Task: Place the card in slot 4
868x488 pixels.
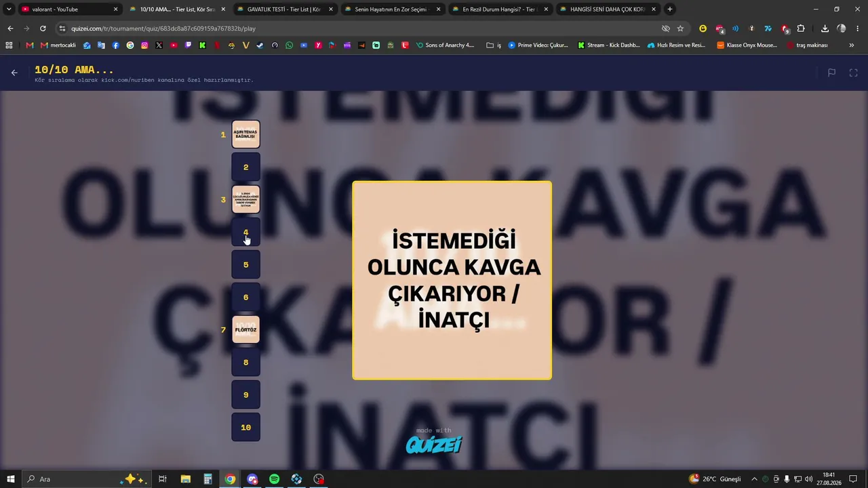Action: coord(245,232)
